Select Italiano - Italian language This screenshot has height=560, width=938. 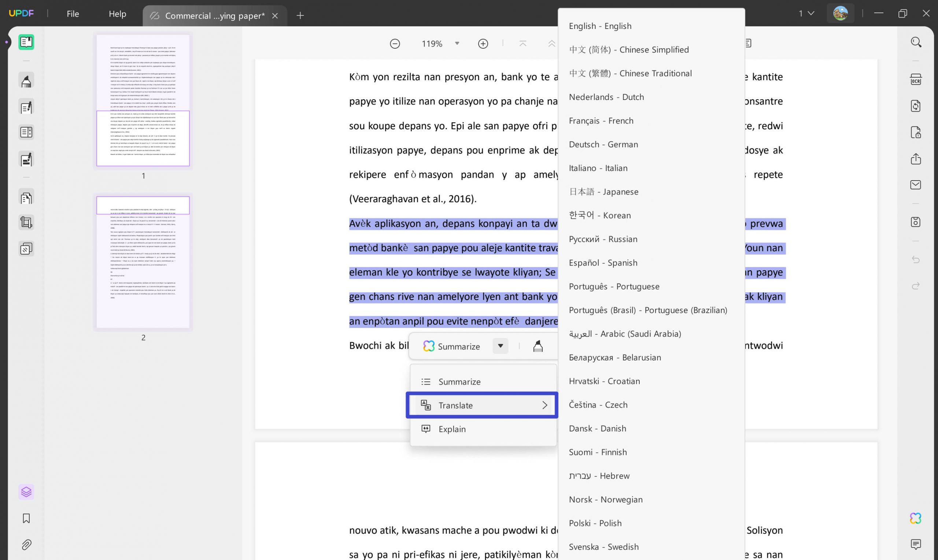(651, 168)
